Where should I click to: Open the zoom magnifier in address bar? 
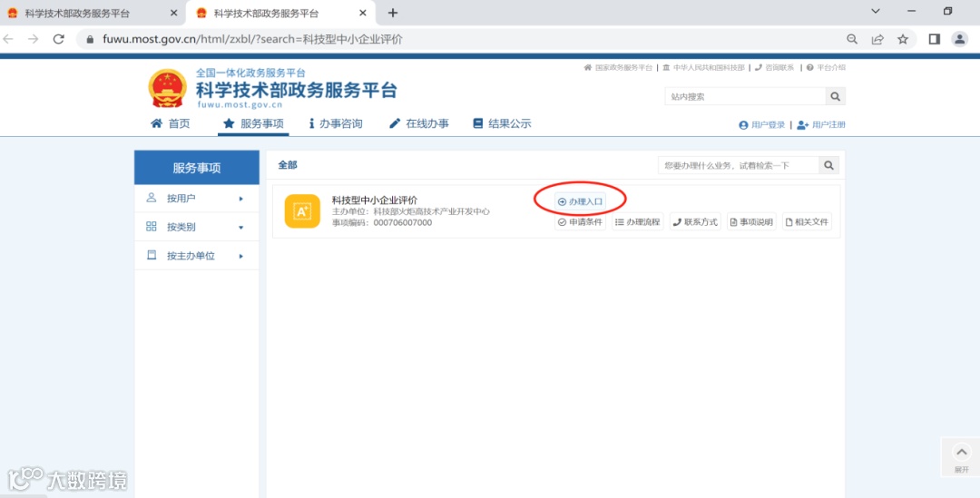852,39
